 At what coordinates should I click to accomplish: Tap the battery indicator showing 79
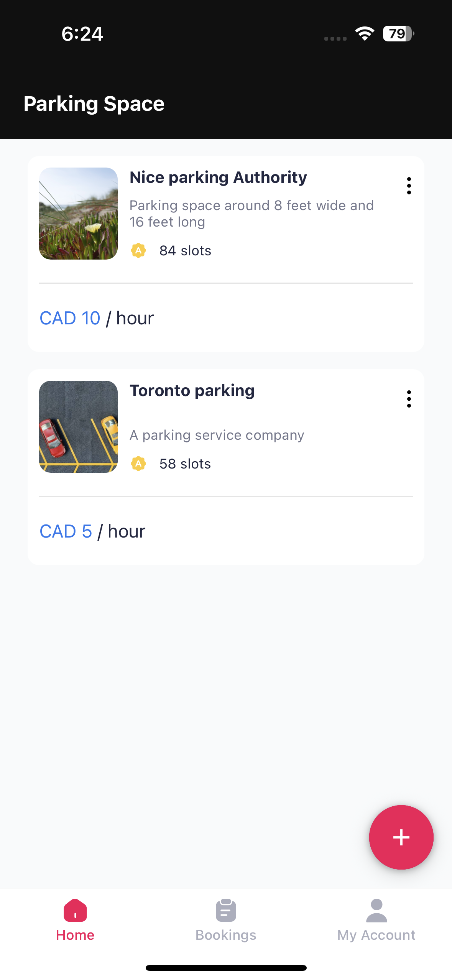click(x=398, y=34)
